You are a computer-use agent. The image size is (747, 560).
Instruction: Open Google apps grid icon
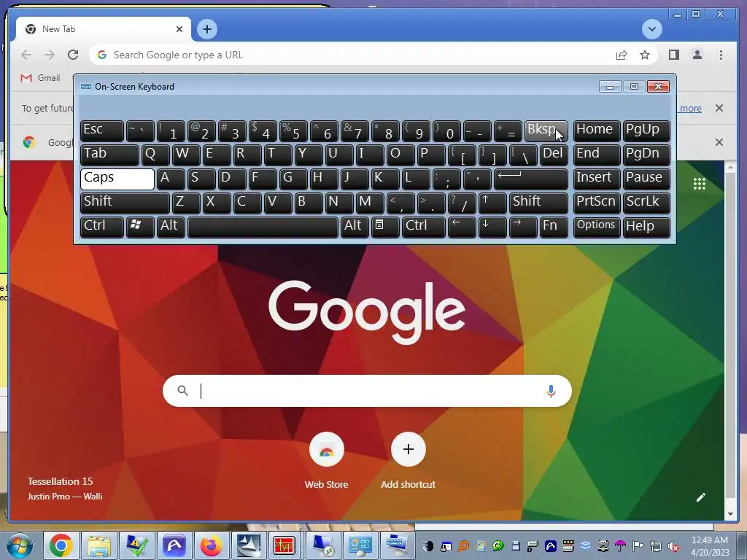pyautogui.click(x=699, y=184)
